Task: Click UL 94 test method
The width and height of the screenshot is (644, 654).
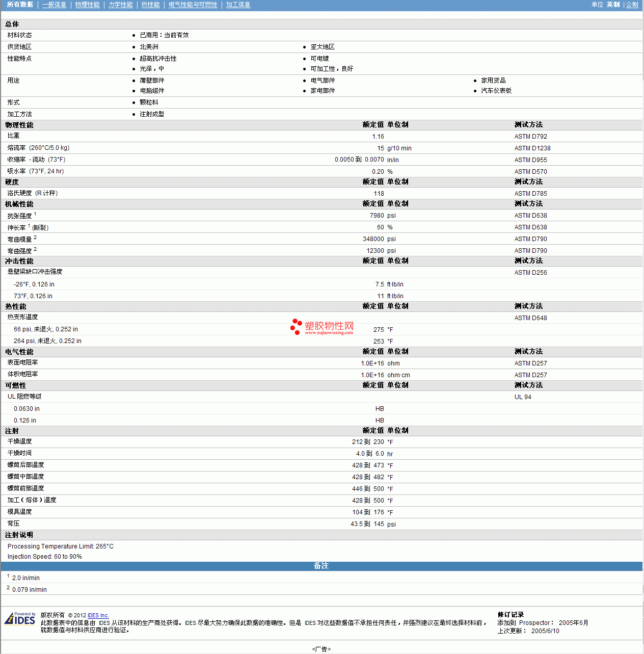Action: click(523, 397)
